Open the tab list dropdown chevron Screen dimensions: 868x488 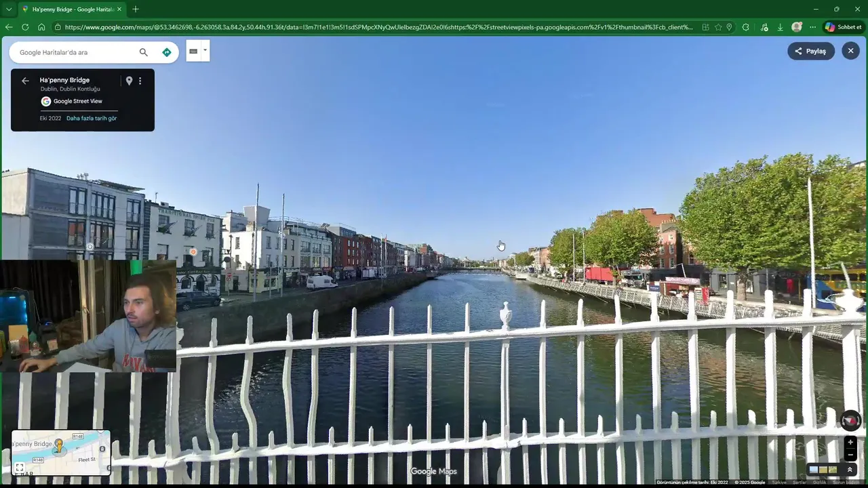8,9
